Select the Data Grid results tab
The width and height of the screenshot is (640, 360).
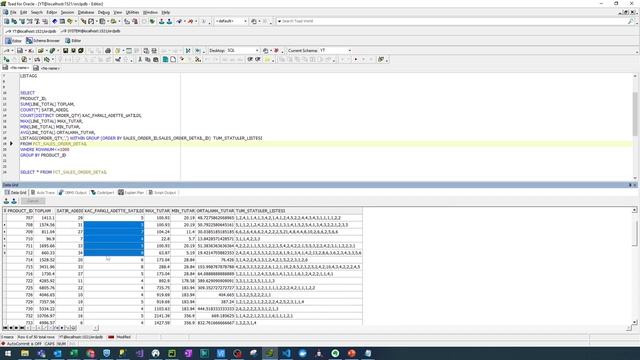coord(16,192)
